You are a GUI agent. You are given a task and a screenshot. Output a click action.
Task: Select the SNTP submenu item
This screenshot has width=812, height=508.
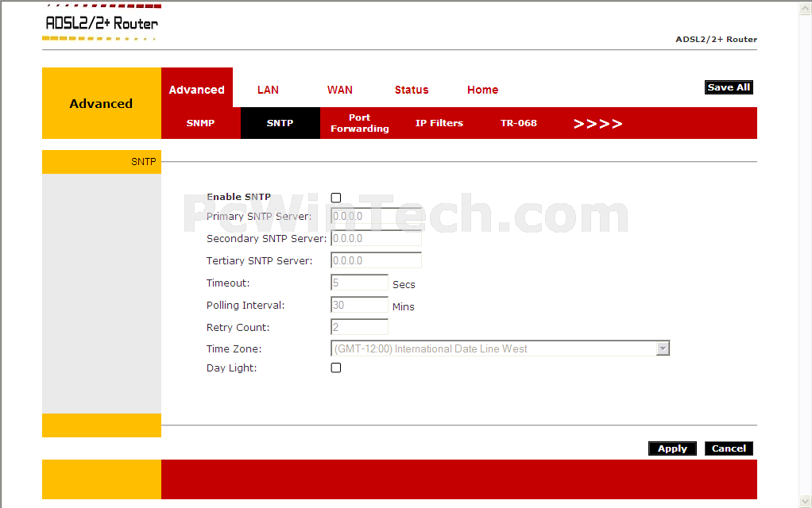(x=280, y=123)
